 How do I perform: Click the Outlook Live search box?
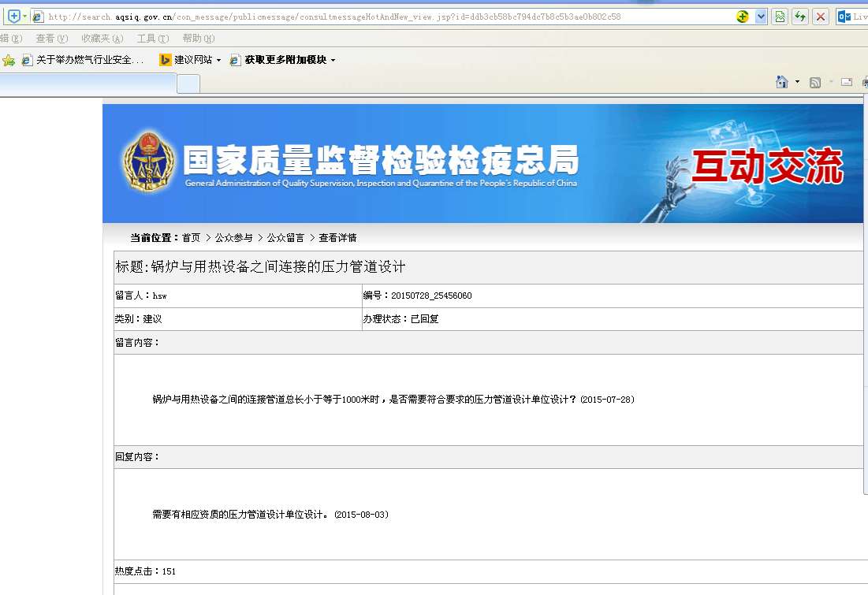[852, 17]
